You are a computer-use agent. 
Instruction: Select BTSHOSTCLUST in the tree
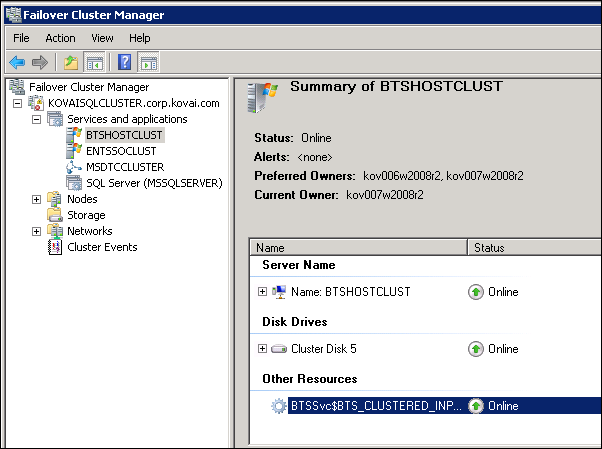tap(124, 135)
